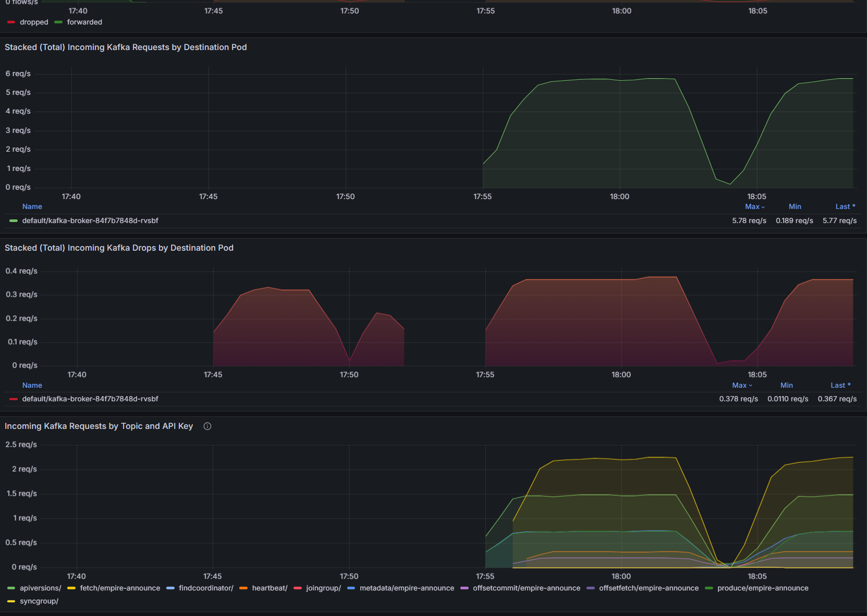The height and width of the screenshot is (616, 867).
Task: Toggle fetch/empire-announce series in legend
Action: click(120, 588)
